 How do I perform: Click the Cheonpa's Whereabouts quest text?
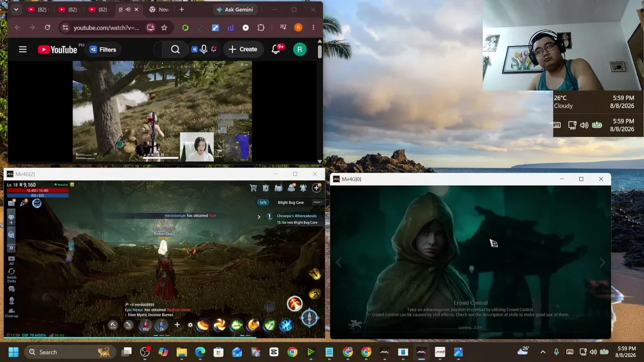(x=297, y=216)
